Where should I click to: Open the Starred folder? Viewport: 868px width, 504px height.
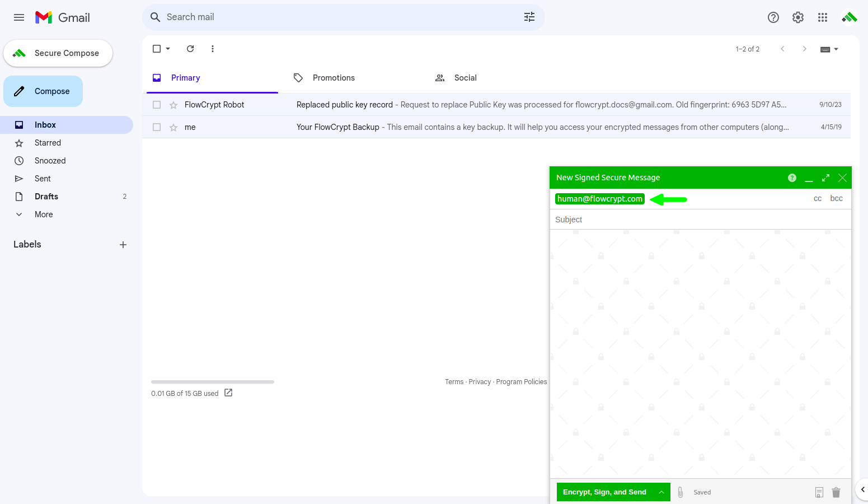click(x=66, y=143)
